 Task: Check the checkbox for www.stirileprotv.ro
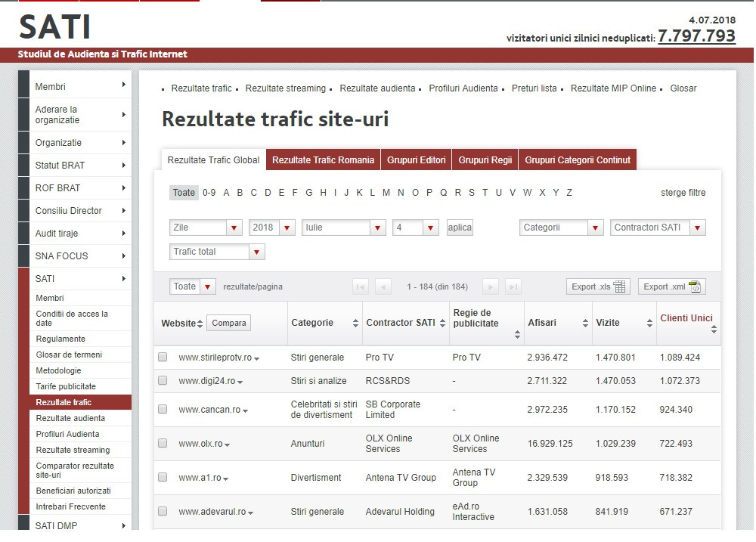[163, 357]
